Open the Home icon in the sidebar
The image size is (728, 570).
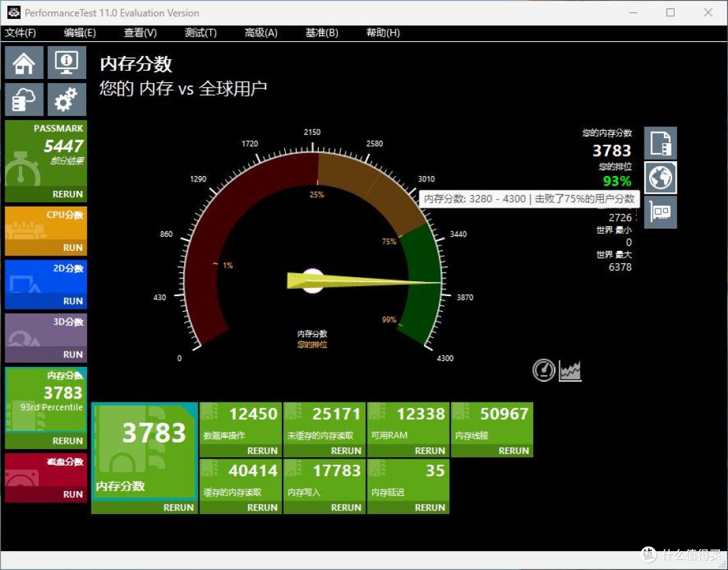[24, 63]
